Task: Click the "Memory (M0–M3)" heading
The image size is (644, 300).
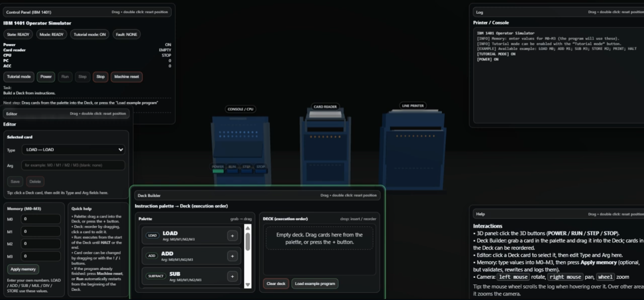Action: point(24,208)
